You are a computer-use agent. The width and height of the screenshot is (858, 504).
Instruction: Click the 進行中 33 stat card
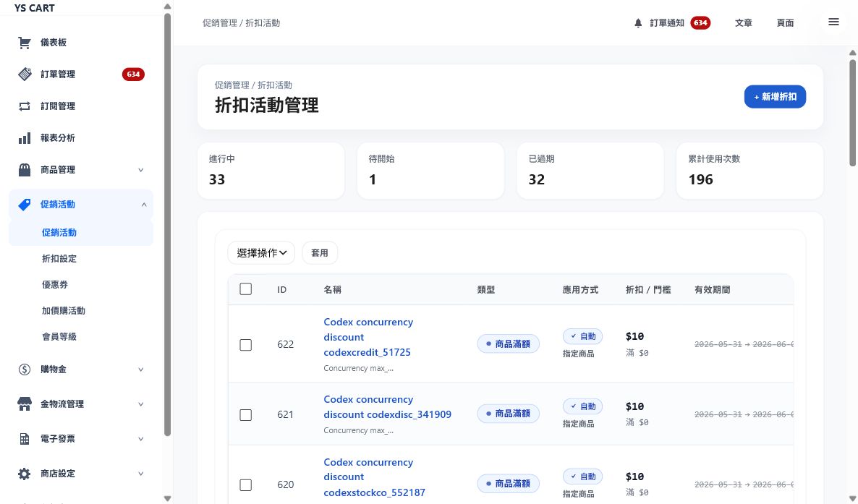click(x=271, y=171)
